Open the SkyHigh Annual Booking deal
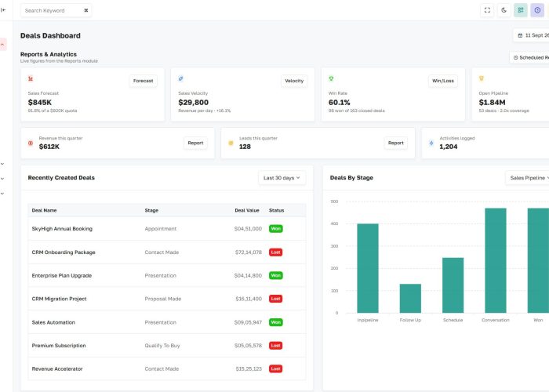 click(62, 229)
